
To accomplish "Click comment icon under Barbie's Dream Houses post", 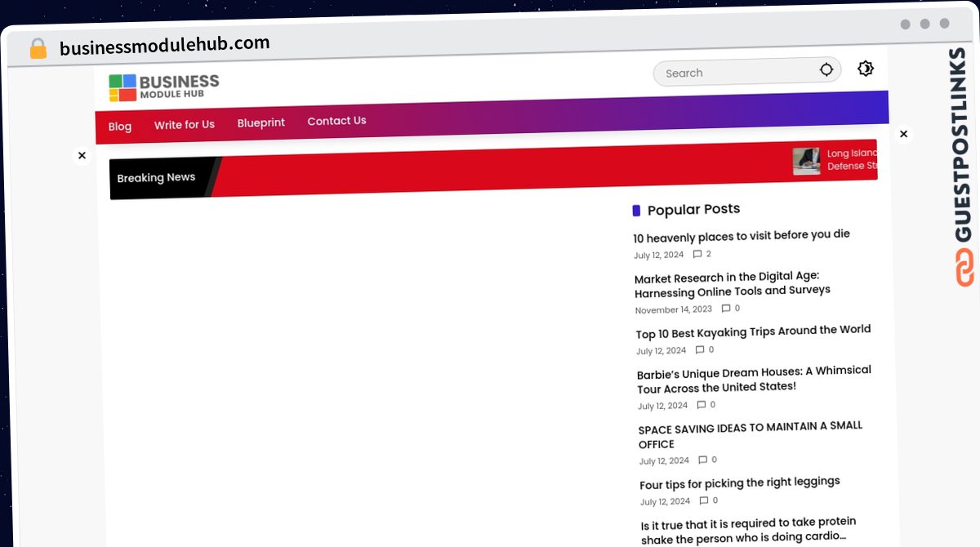I will point(701,405).
